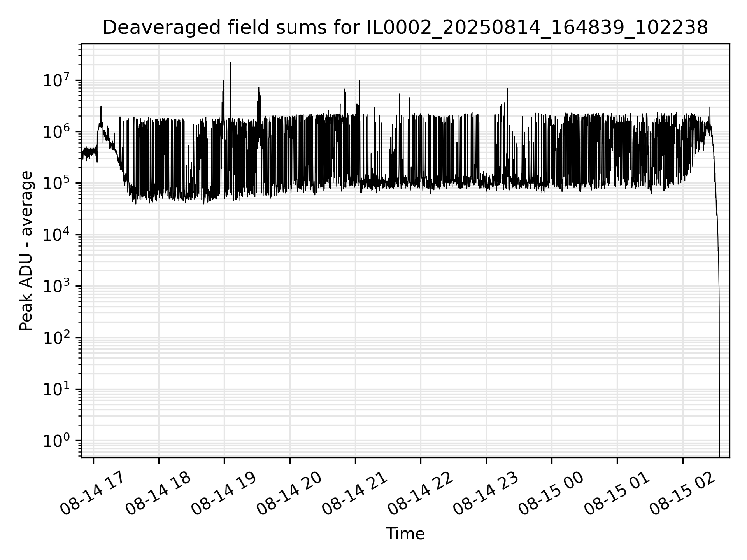This screenshot has width=747, height=560.
Task: Click the y-axis tick label 10^2
Action: pyautogui.click(x=57, y=338)
